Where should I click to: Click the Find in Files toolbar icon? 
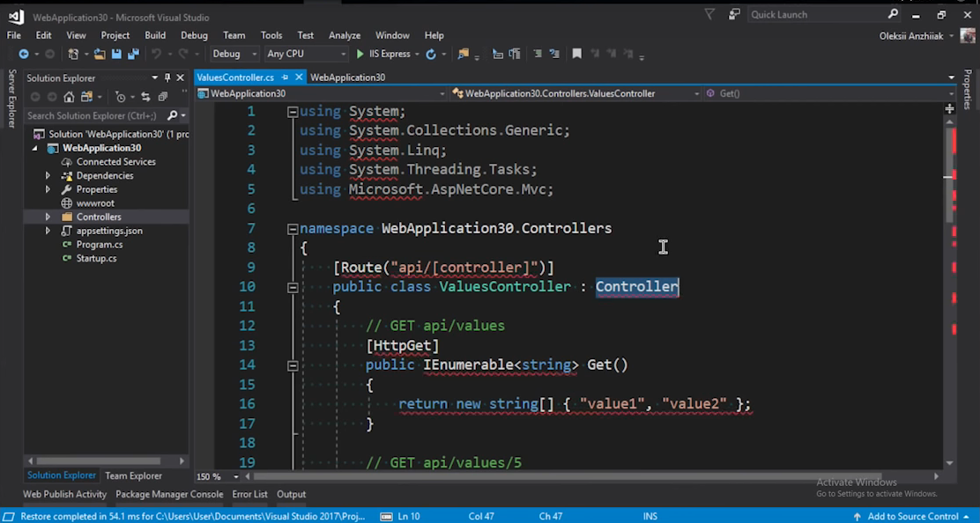coord(464,55)
